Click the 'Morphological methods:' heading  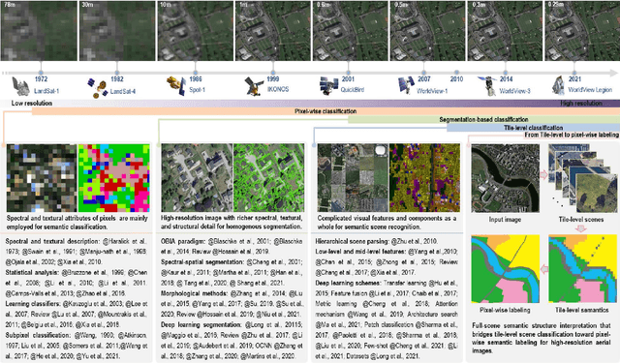194,293
